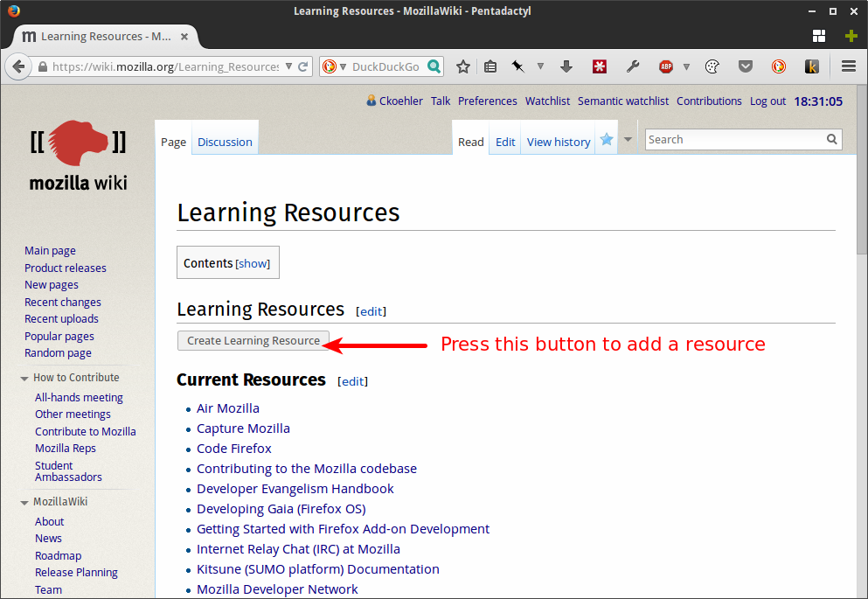Open the wiki page actions dropdown arrow
Image resolution: width=868 pixels, height=599 pixels.
628,140
